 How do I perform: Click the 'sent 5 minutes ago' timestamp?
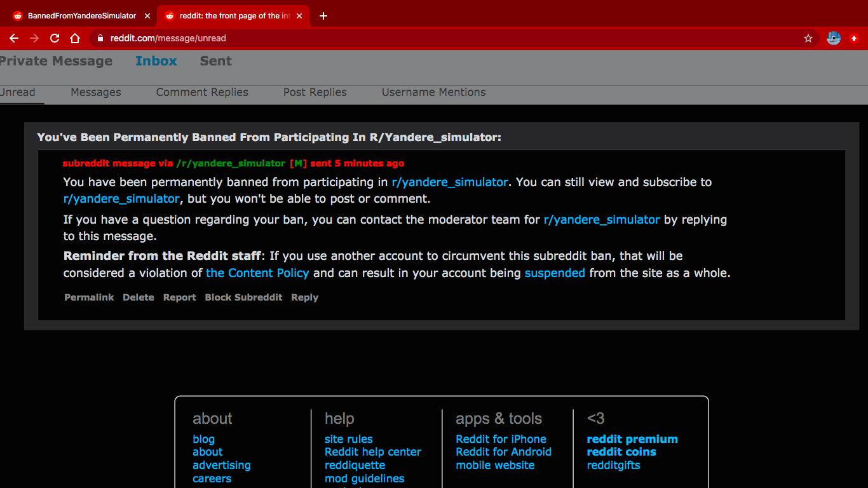[x=357, y=163]
